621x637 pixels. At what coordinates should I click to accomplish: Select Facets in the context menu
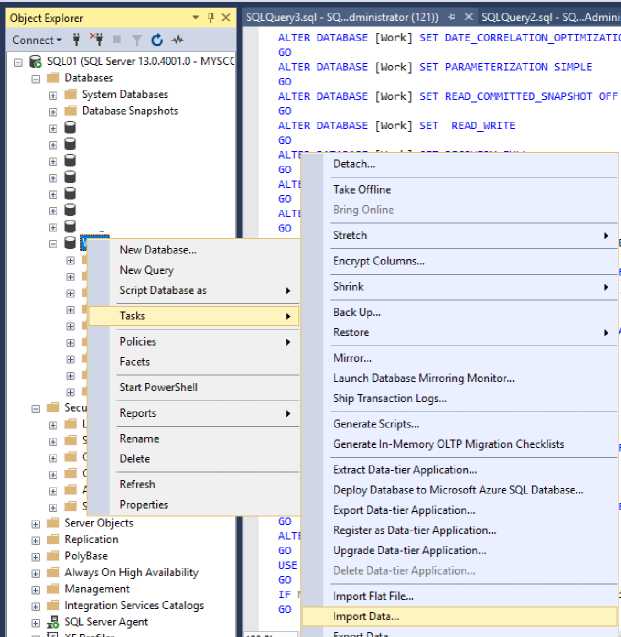(194, 362)
